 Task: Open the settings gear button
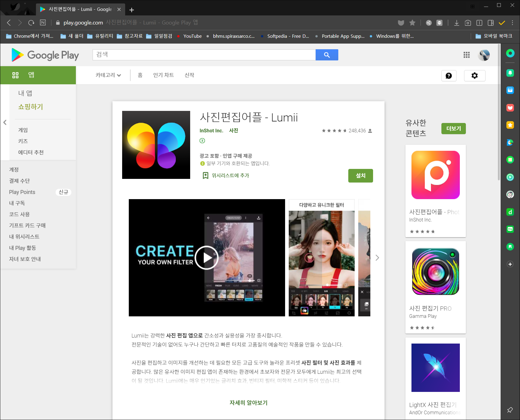(475, 76)
